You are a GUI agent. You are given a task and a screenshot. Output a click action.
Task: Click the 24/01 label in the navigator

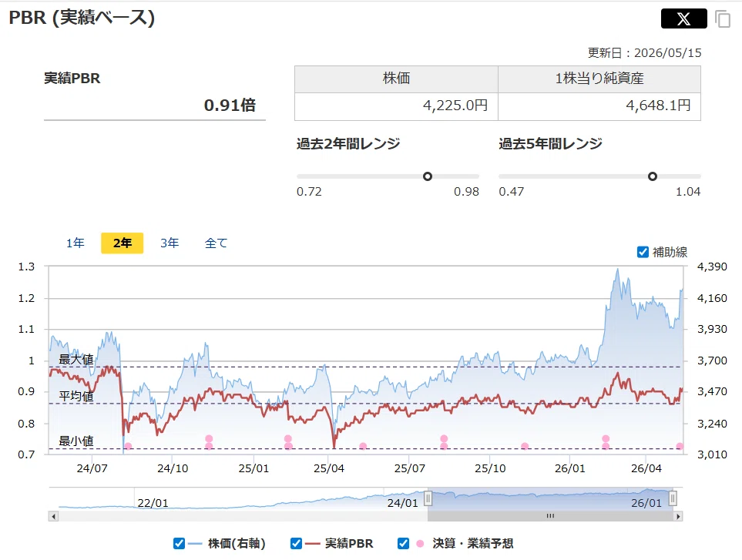click(x=403, y=503)
